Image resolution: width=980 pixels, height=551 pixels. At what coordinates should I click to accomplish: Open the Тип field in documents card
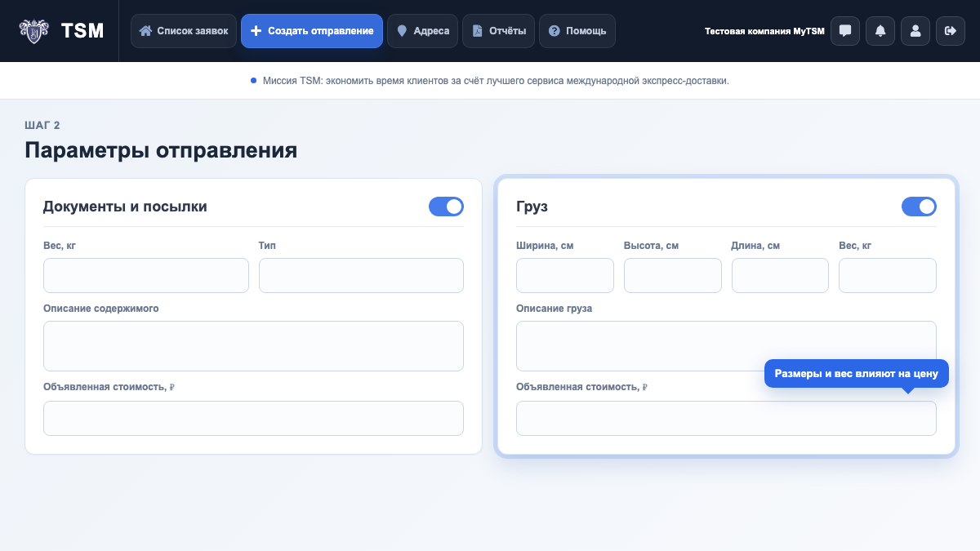(x=361, y=276)
